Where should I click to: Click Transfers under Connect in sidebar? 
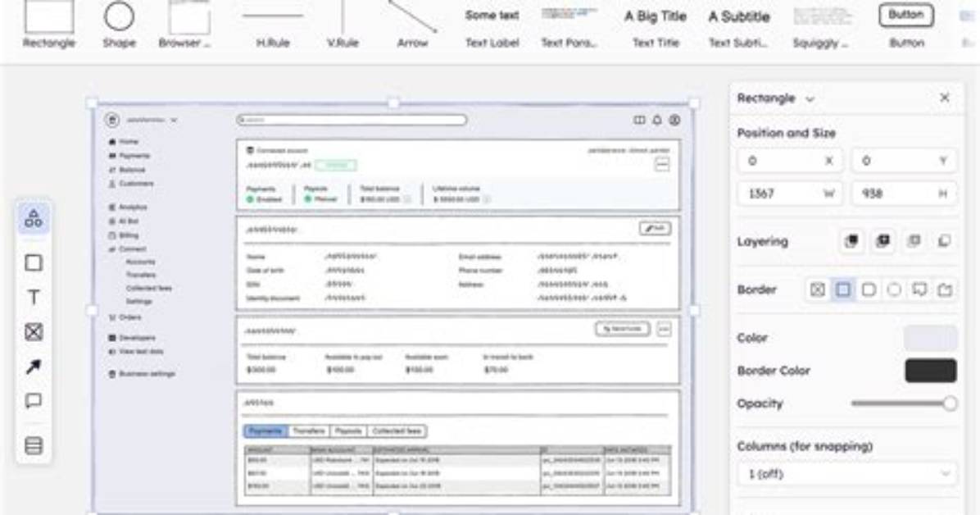point(141,275)
